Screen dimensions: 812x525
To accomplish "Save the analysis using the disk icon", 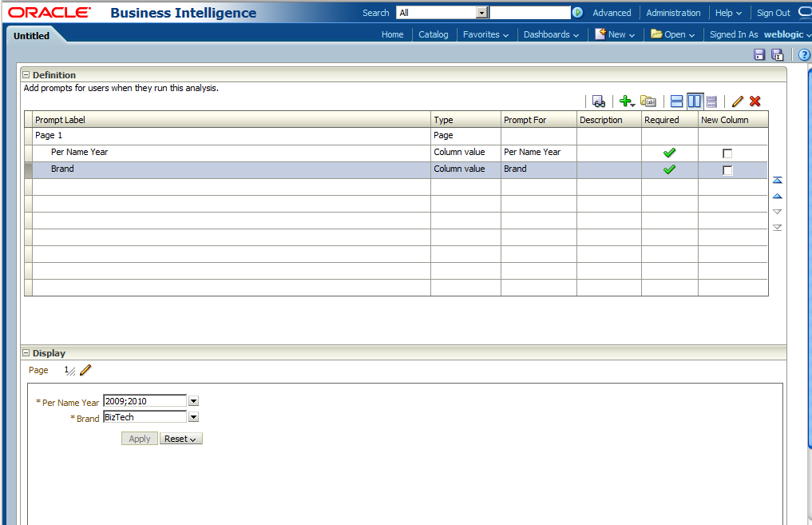I will tap(759, 54).
